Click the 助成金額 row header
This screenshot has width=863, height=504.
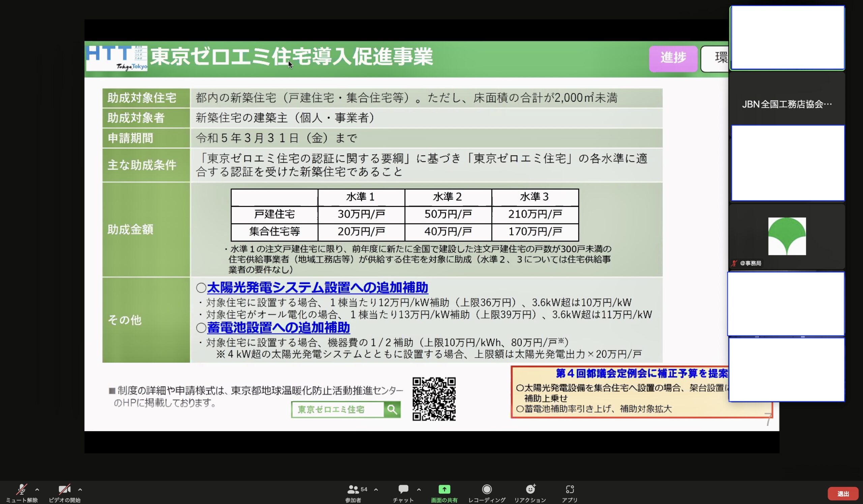pos(146,229)
